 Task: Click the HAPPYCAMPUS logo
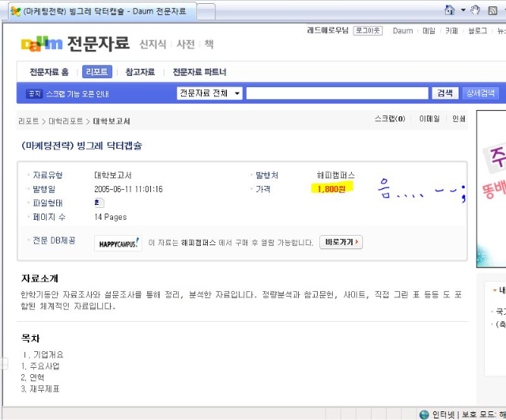[118, 243]
